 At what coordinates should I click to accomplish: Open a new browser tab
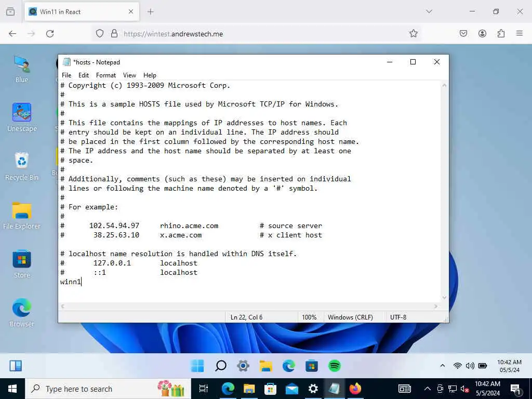click(151, 12)
